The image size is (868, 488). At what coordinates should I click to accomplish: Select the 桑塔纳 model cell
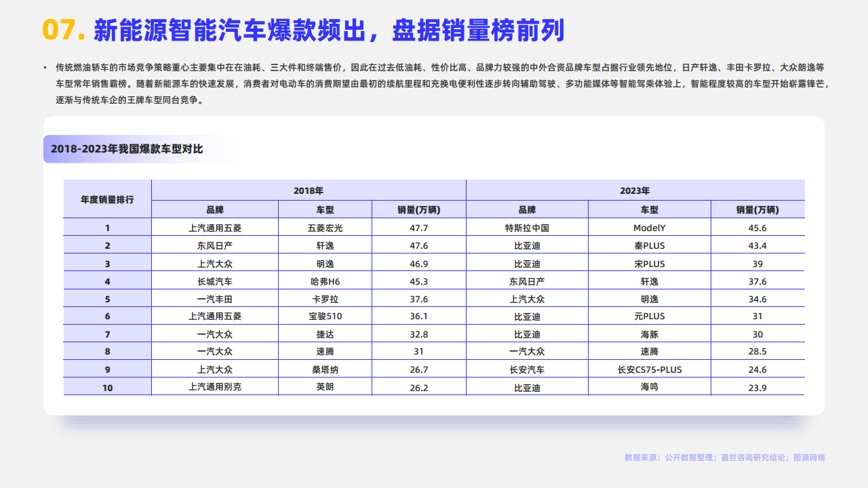[x=325, y=369]
